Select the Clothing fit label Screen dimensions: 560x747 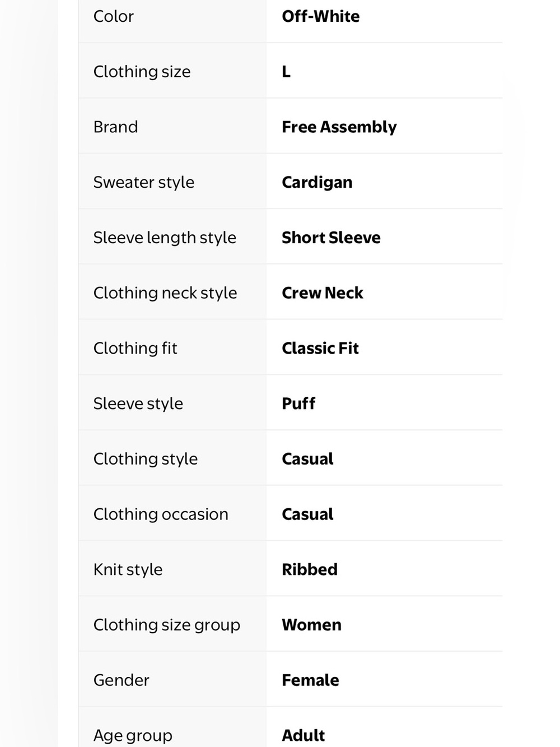tap(135, 349)
